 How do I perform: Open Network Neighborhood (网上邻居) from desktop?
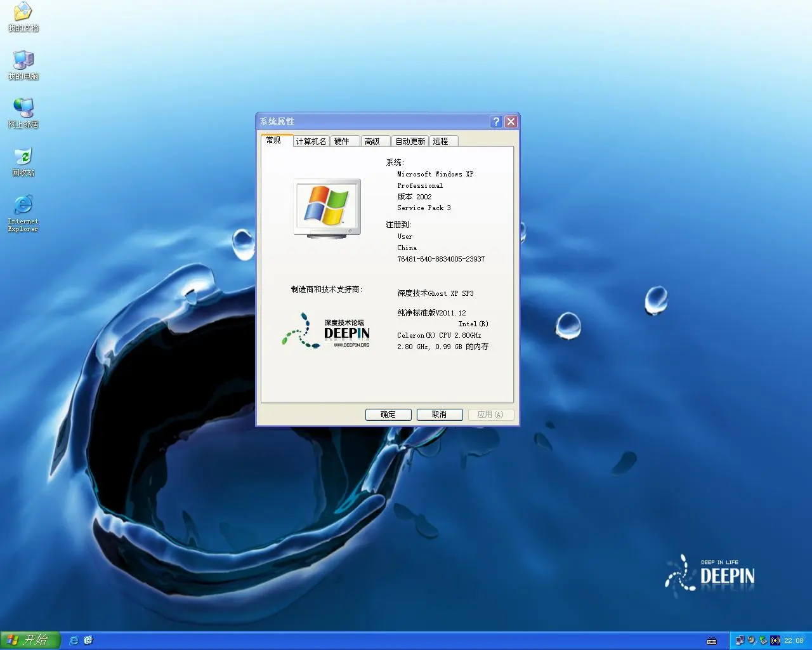coord(23,112)
